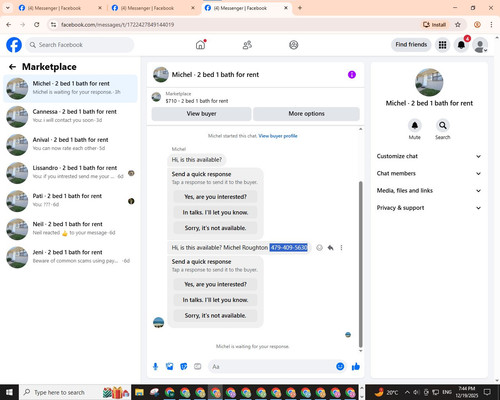
Task: Choose a GIF icon in composer
Action: [198, 367]
